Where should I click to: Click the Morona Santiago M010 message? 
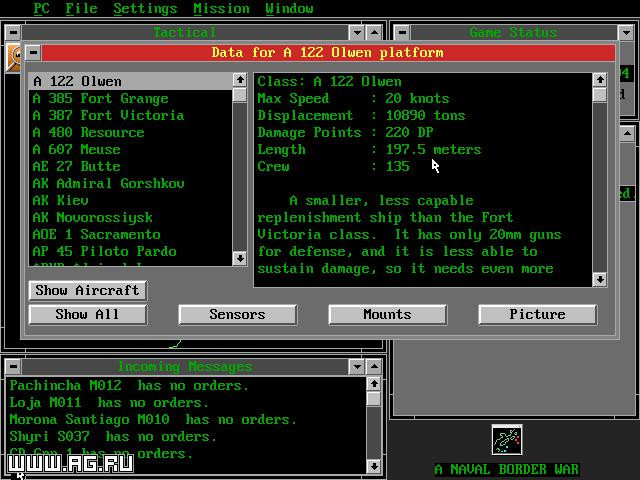[153, 420]
